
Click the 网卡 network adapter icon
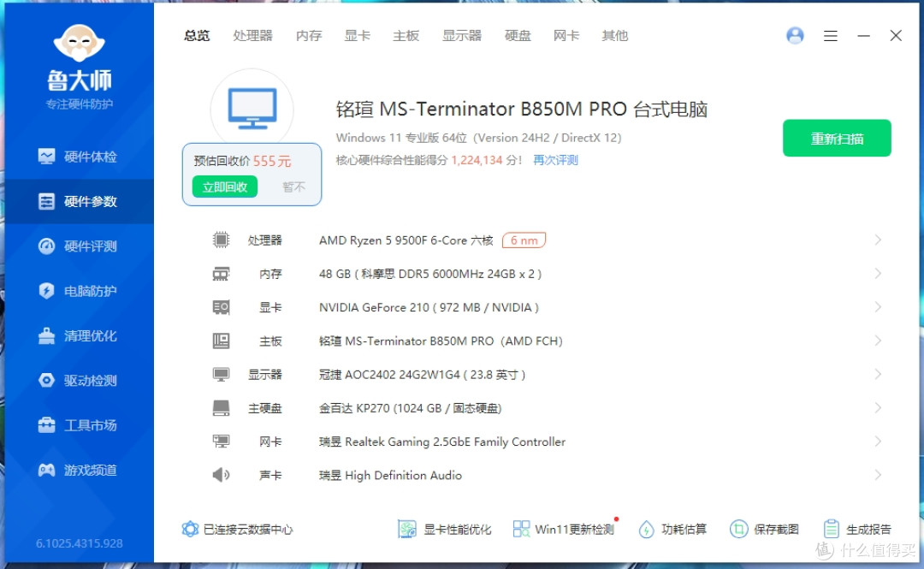tap(221, 441)
